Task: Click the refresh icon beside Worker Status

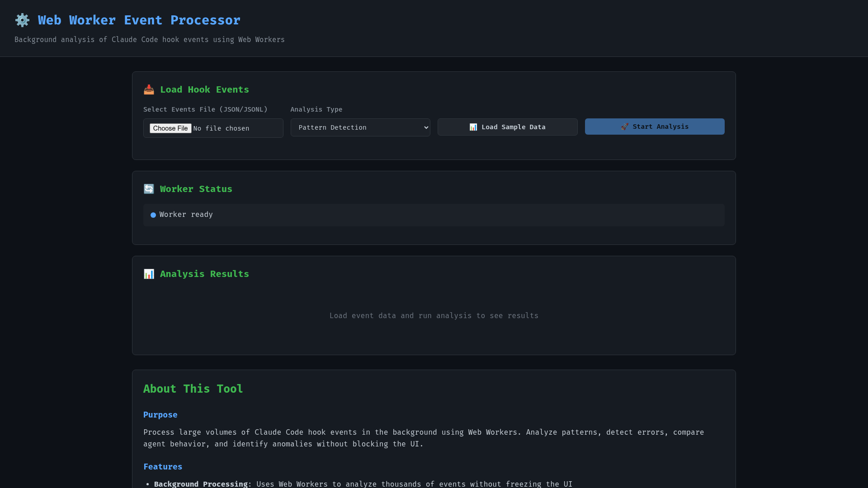Action: click(x=149, y=189)
